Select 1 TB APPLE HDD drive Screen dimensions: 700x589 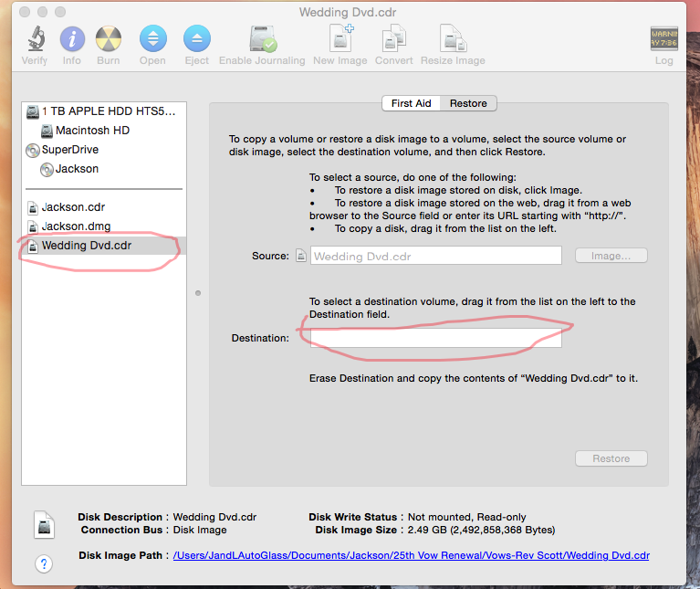(104, 111)
